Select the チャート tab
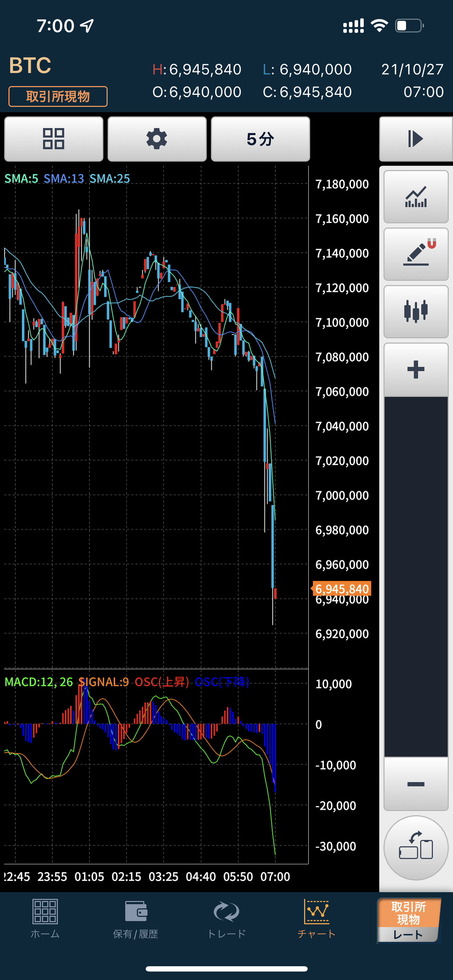This screenshot has width=453, height=980. [x=316, y=919]
